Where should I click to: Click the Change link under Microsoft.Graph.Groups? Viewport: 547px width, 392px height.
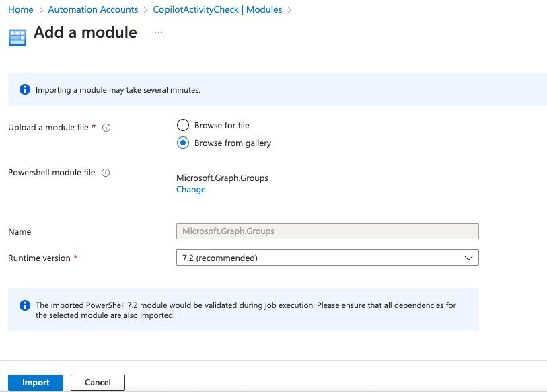pos(191,190)
